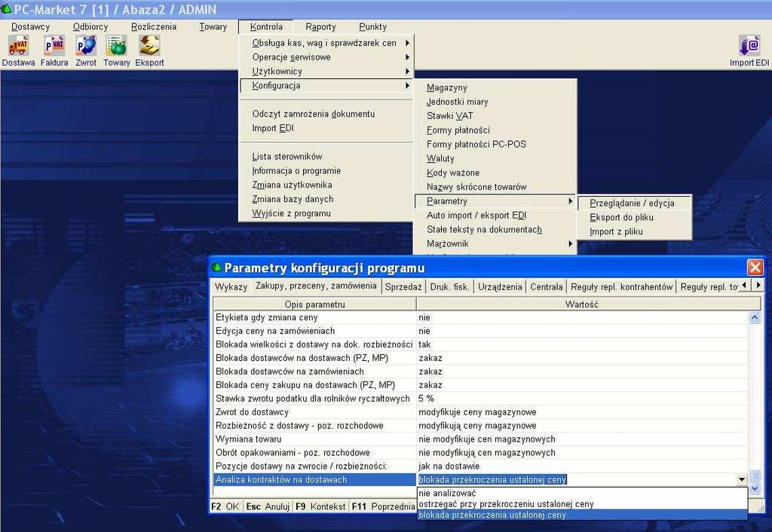Choose Wyjście z programu

click(326, 213)
